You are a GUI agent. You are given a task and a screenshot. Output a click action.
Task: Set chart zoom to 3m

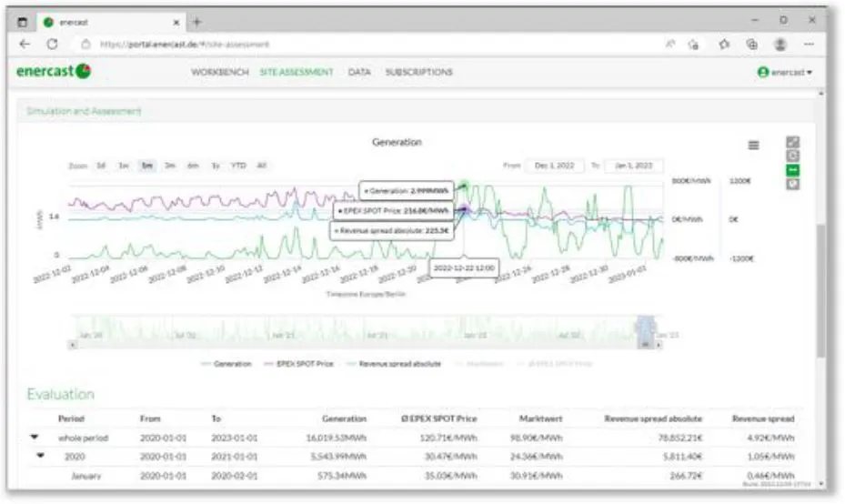pos(170,166)
